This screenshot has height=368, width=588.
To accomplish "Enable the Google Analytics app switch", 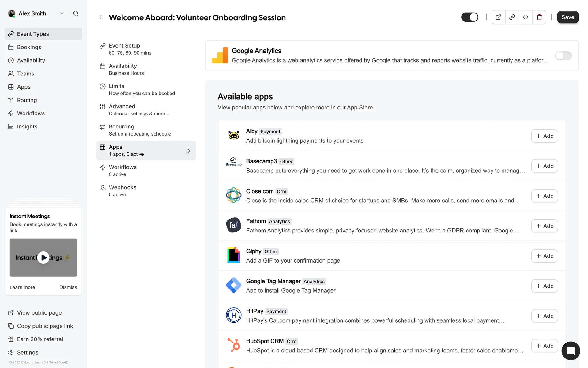I will tap(563, 56).
